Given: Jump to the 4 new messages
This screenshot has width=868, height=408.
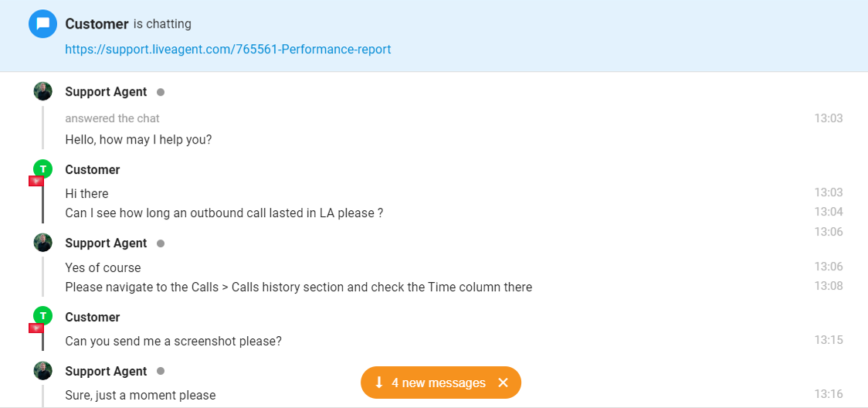Looking at the screenshot, I should [438, 383].
